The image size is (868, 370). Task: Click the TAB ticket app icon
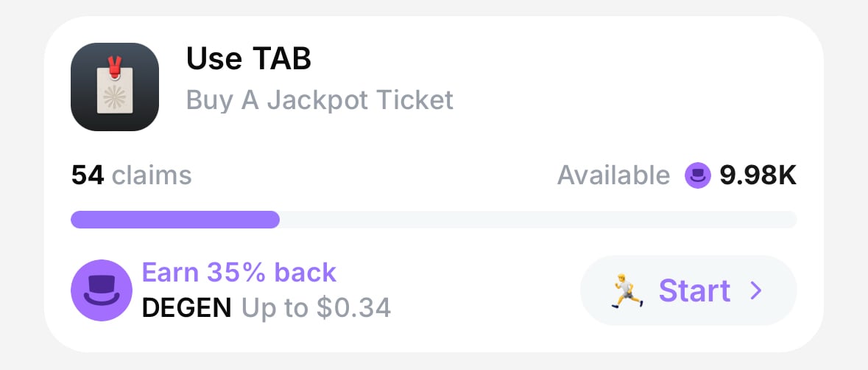[x=115, y=87]
